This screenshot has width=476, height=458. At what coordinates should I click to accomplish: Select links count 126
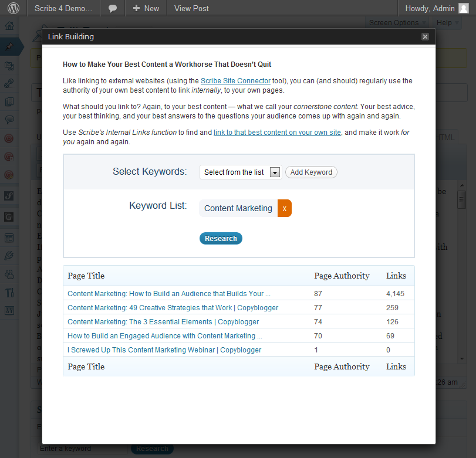392,322
